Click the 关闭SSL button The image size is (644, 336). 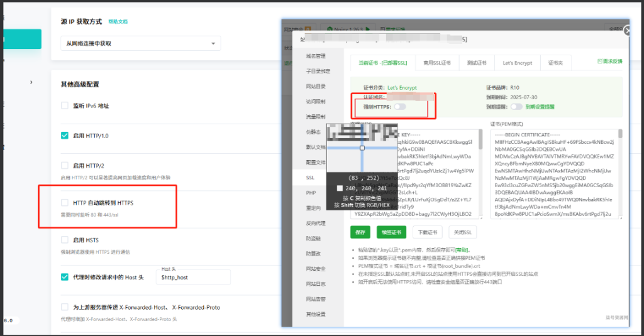pyautogui.click(x=463, y=232)
